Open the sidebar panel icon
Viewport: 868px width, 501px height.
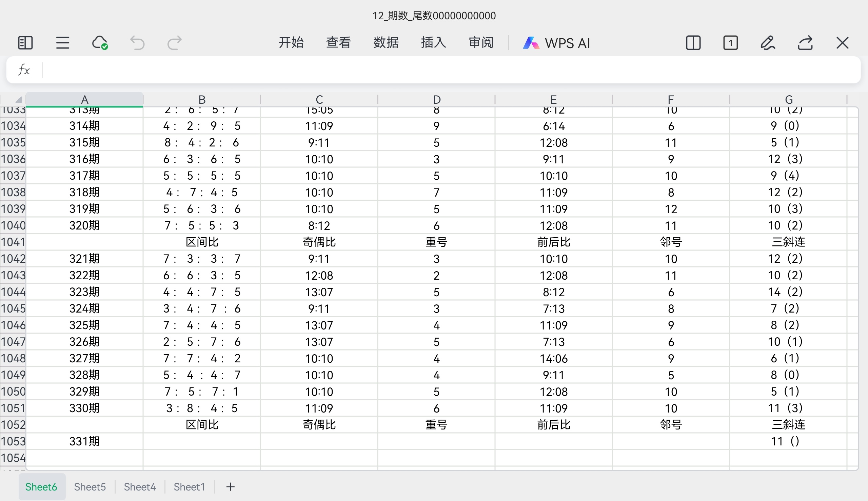25,43
